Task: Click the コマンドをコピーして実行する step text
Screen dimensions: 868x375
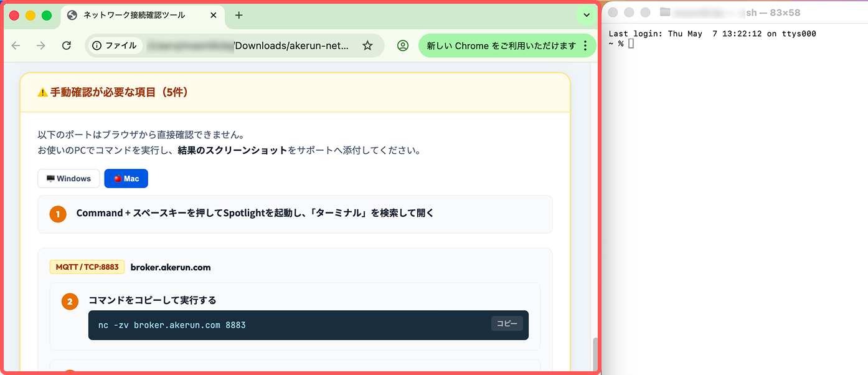Action: pyautogui.click(x=153, y=300)
